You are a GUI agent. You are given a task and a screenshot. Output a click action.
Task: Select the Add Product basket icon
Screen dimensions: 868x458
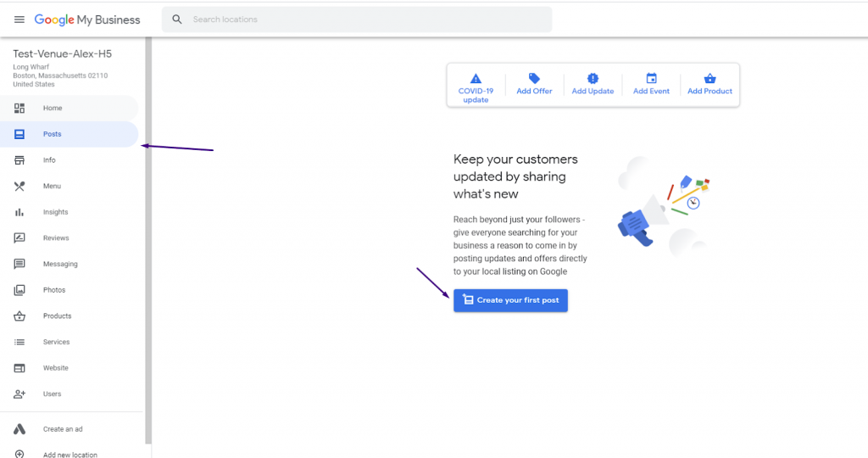click(709, 79)
